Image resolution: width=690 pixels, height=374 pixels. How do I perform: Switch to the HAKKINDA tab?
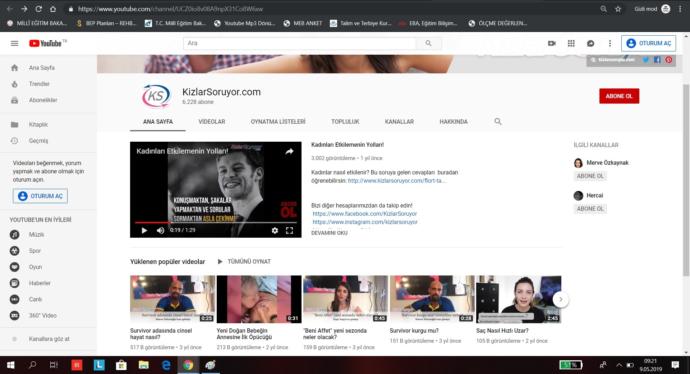tap(453, 121)
